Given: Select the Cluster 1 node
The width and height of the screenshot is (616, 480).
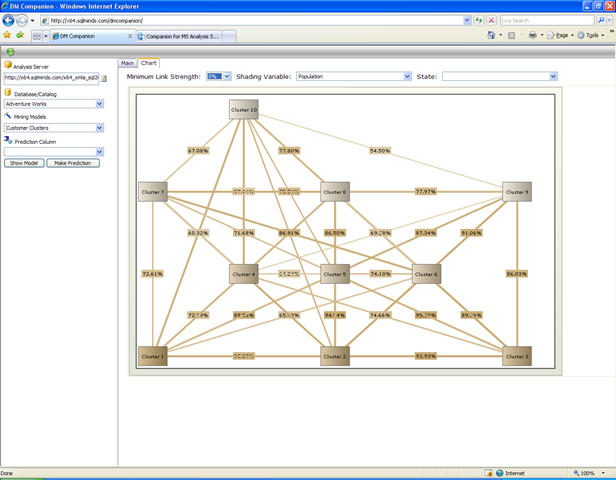Looking at the screenshot, I should coord(153,356).
